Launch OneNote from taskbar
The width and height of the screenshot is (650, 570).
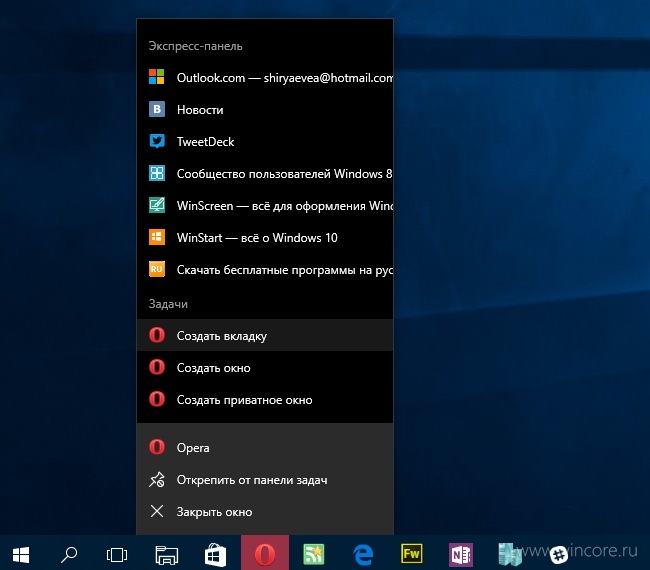[461, 555]
